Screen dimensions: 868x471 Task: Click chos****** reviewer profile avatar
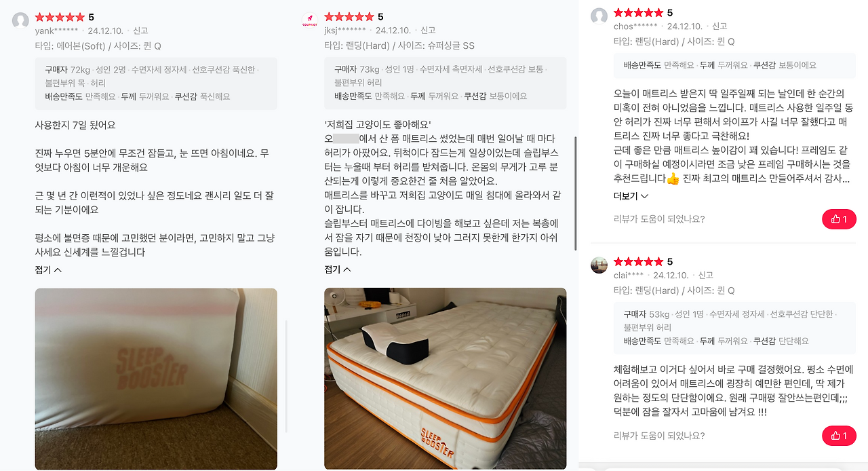[599, 16]
